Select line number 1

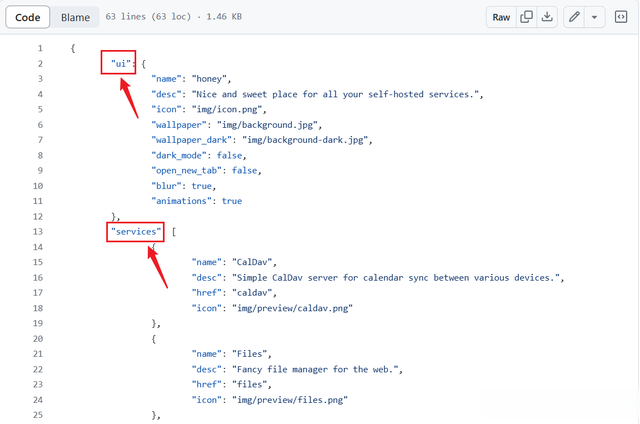coord(40,48)
